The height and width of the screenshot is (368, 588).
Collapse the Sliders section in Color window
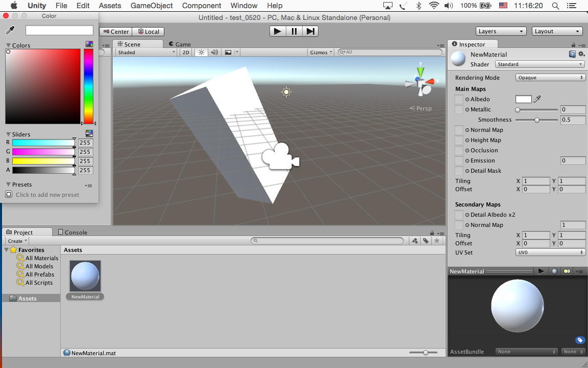pyautogui.click(x=9, y=134)
